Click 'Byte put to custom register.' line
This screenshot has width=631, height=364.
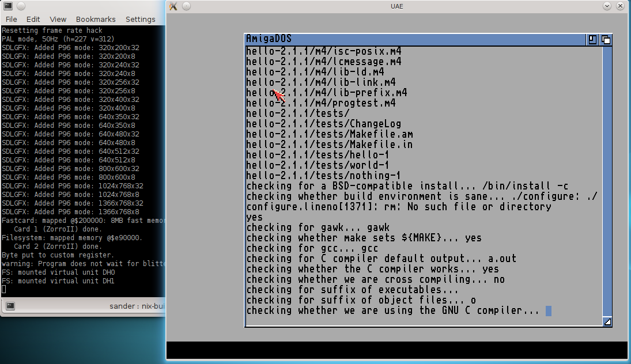point(58,255)
